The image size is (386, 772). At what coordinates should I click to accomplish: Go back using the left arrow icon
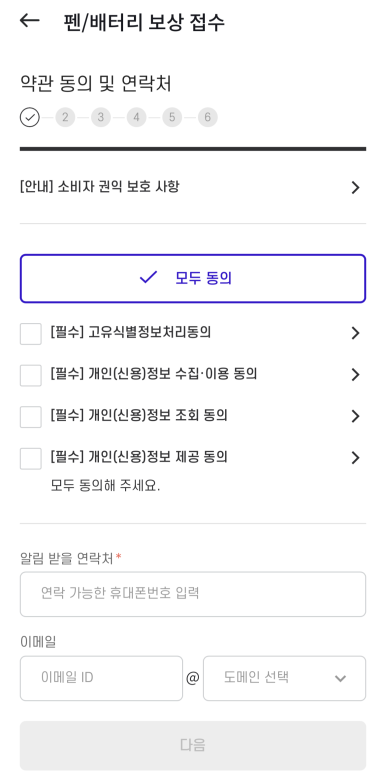[x=30, y=20]
